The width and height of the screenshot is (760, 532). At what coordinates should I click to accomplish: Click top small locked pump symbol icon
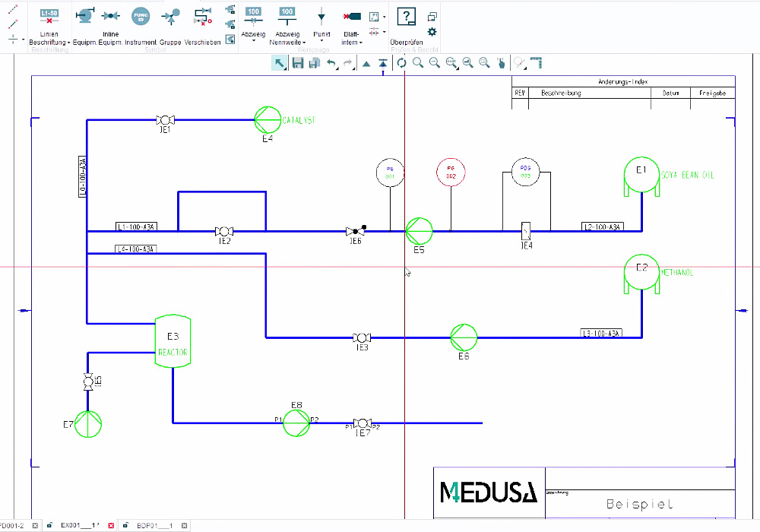click(x=230, y=9)
